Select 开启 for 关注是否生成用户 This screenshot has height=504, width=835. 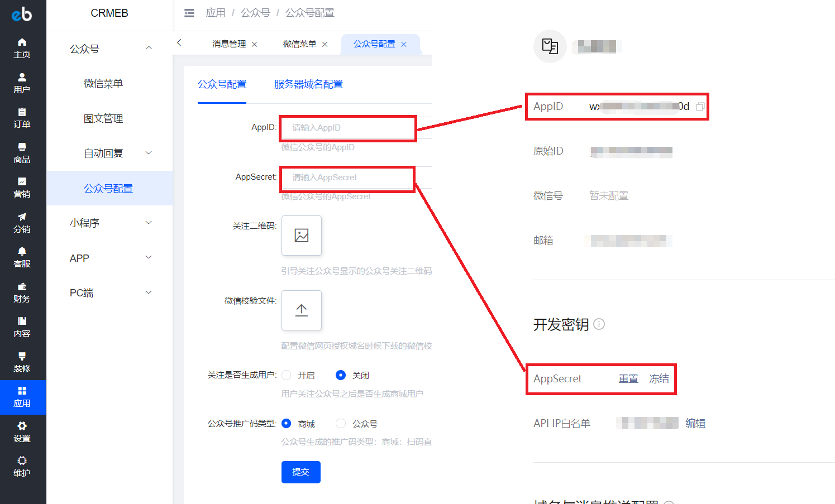pos(287,375)
